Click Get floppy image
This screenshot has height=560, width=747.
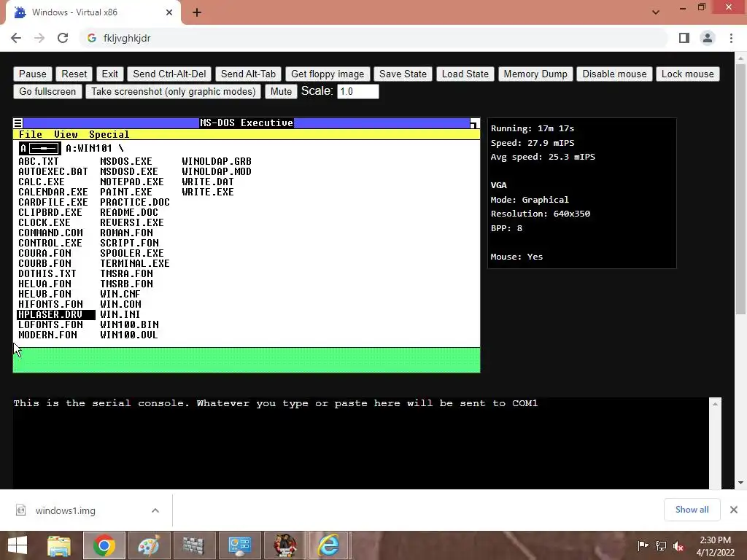[x=328, y=74]
